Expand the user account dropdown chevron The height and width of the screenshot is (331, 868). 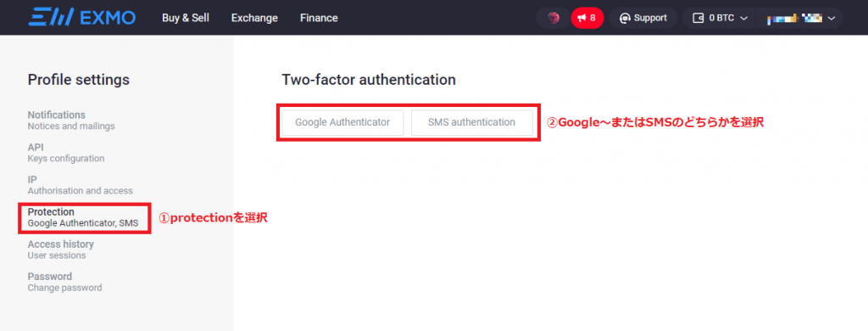point(831,19)
